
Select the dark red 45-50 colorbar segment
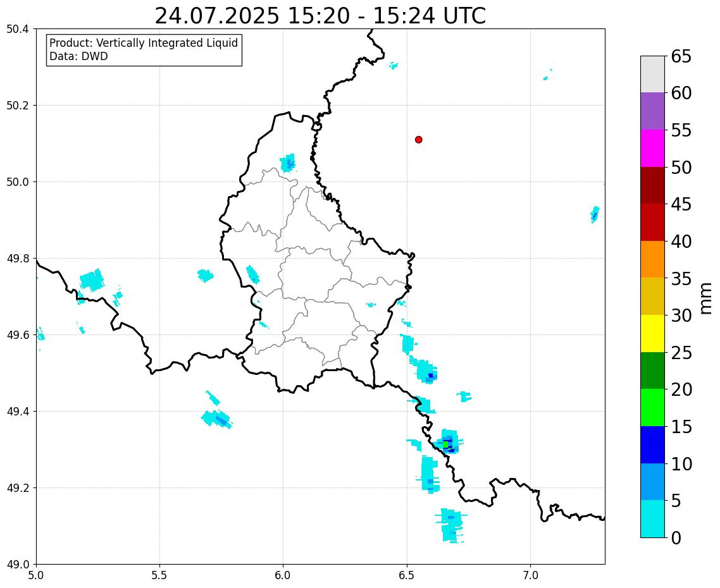[x=652, y=185]
